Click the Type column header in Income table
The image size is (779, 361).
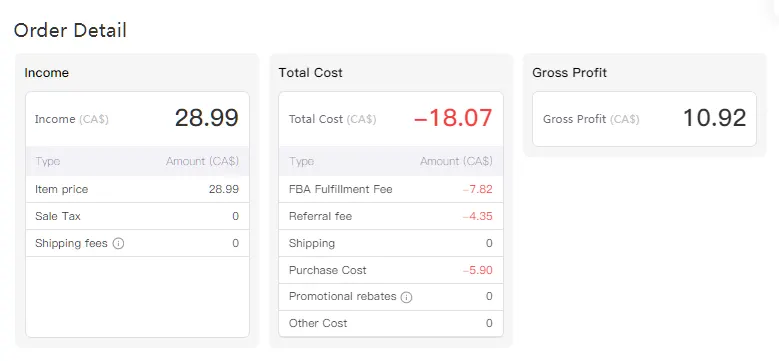click(48, 161)
